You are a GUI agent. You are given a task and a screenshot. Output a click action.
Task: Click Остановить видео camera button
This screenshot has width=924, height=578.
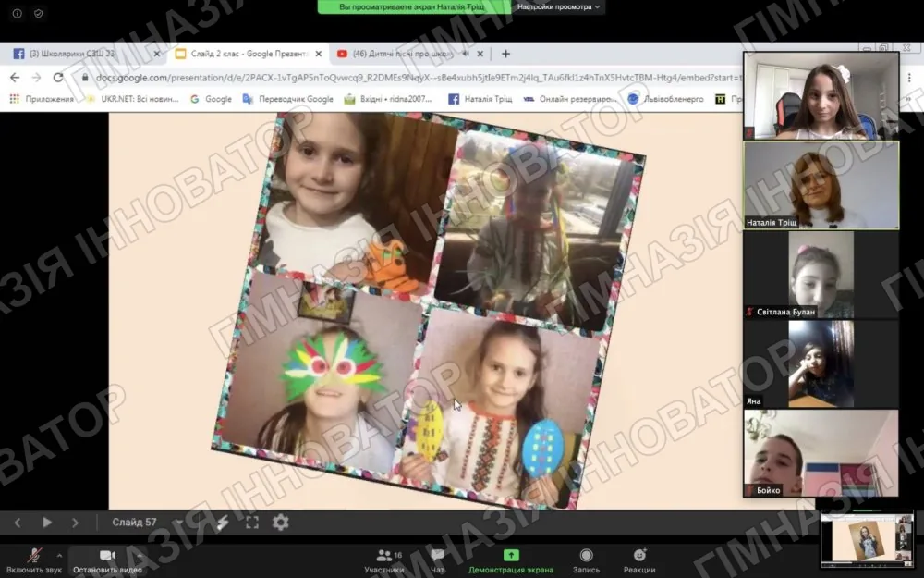point(107,561)
